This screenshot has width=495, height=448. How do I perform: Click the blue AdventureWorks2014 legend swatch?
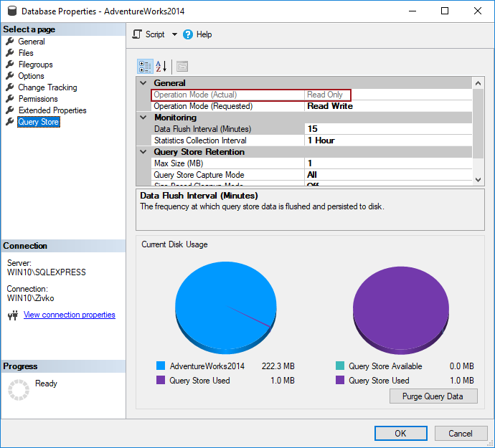pyautogui.click(x=161, y=366)
